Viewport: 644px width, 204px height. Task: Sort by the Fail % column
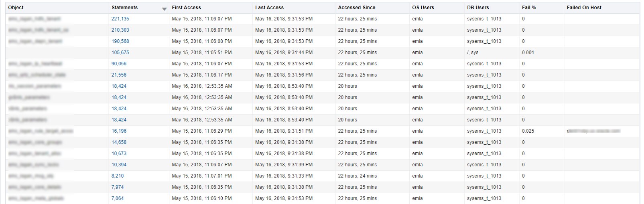point(529,8)
